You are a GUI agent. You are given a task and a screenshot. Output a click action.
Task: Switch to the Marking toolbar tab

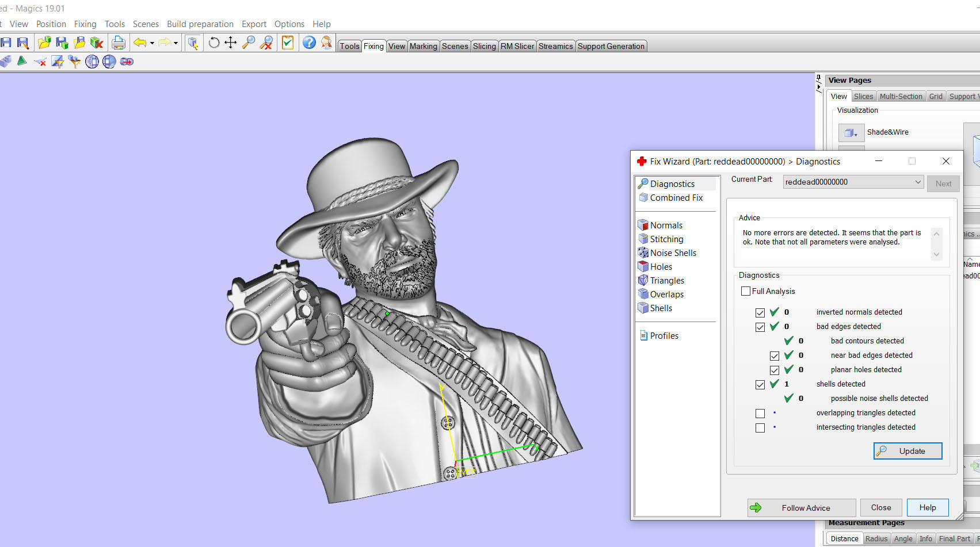pos(424,46)
